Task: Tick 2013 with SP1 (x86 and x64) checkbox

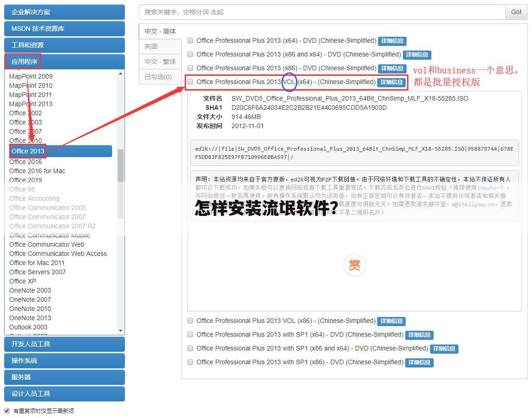Action: 190,348
